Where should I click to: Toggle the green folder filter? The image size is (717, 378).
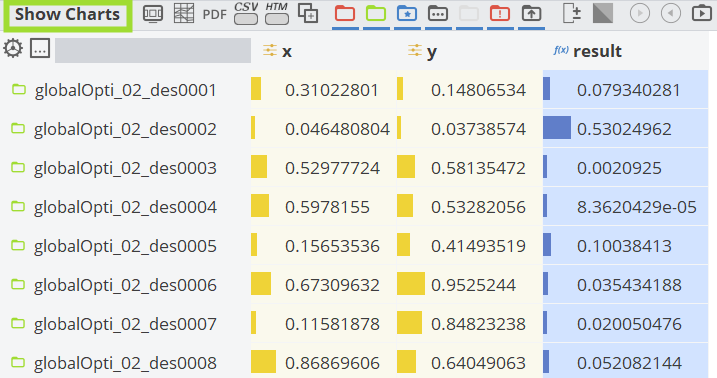pyautogui.click(x=376, y=14)
